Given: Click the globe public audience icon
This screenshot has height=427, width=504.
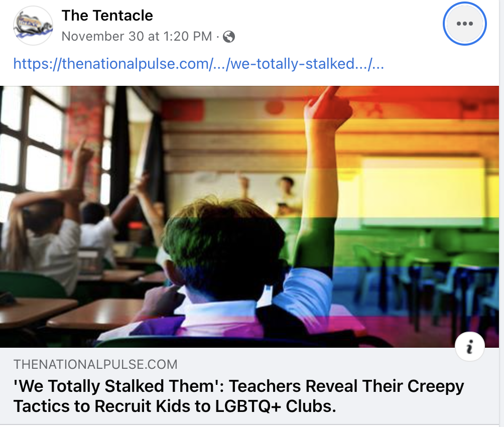Looking at the screenshot, I should click(x=229, y=37).
